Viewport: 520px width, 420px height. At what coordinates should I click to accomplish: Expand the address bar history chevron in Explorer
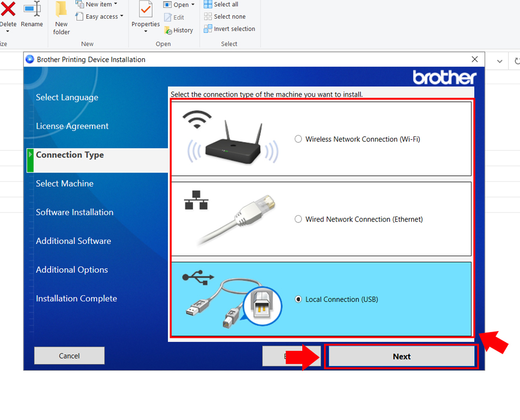click(x=499, y=61)
